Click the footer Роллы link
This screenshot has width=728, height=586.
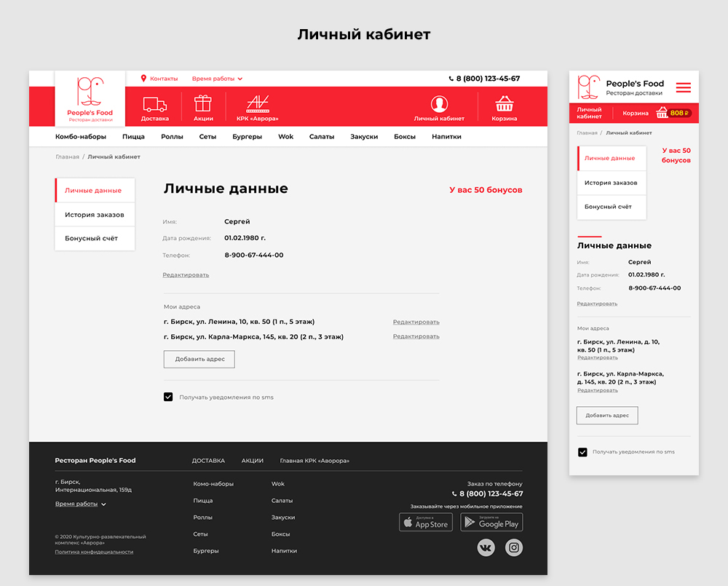202,518
